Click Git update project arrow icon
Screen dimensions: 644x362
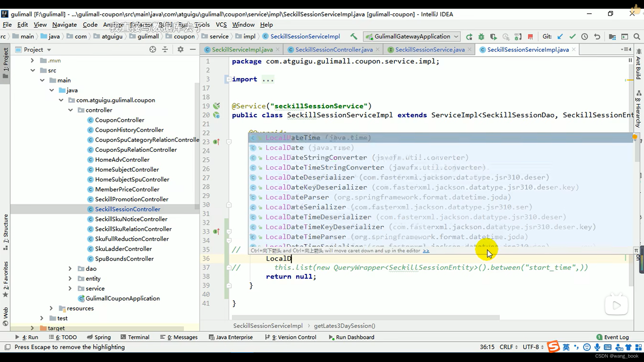pos(560,37)
